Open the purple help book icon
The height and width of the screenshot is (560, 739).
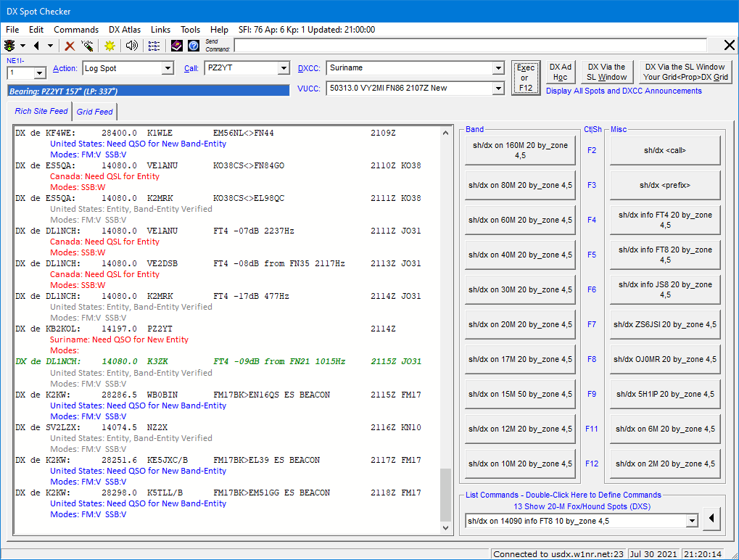coord(177,46)
